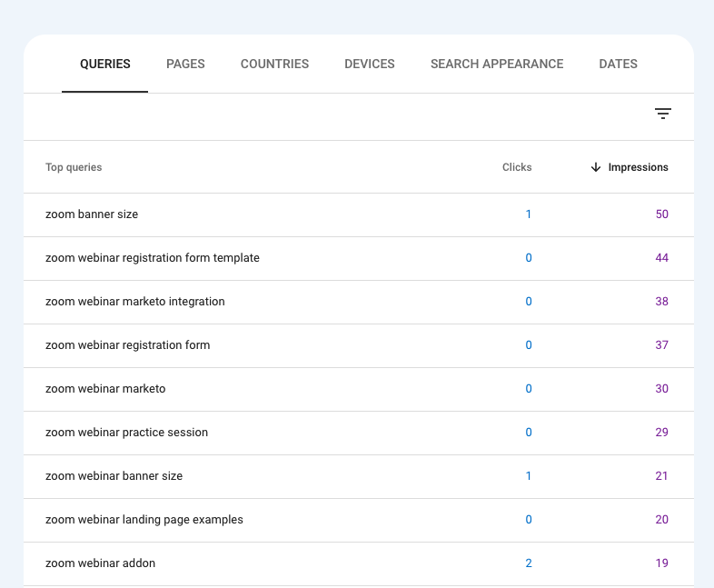Open the 'zoom webinar marketo' query

pos(105,389)
